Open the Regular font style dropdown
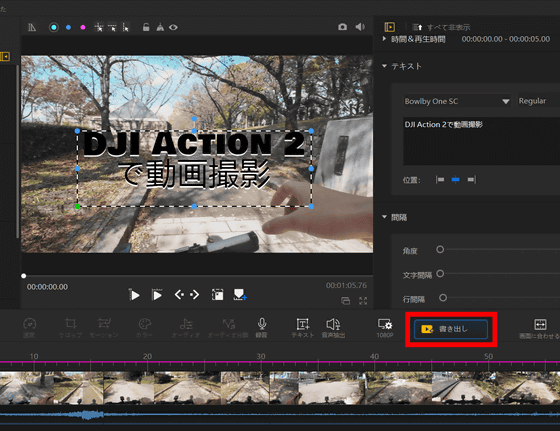The height and width of the screenshot is (431, 560). pos(539,101)
